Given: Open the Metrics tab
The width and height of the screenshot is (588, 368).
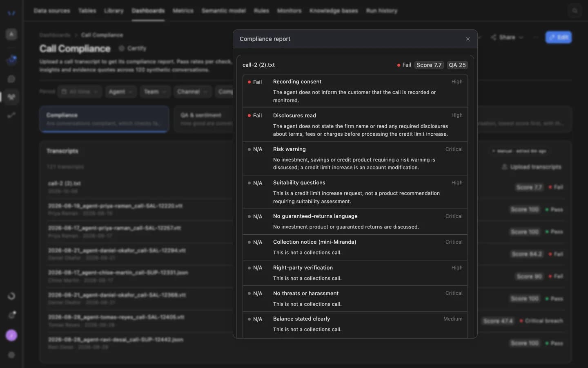Looking at the screenshot, I should click(x=183, y=11).
